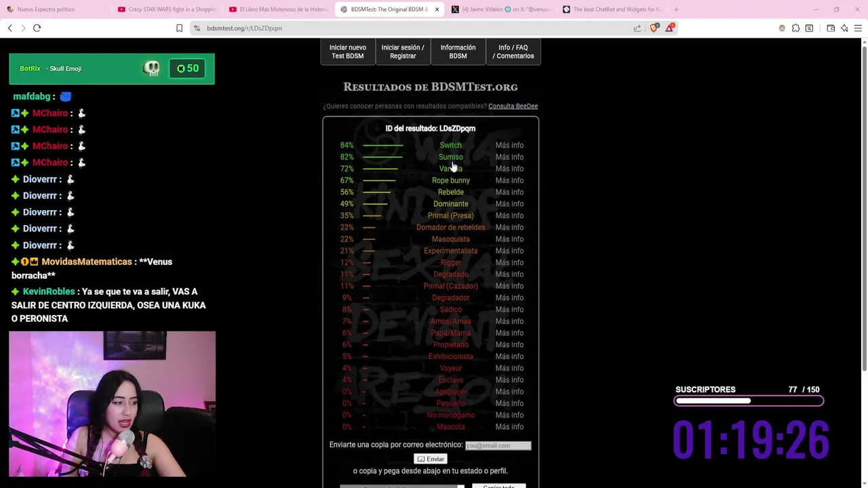Open Más info for Mascota
The height and width of the screenshot is (488, 868).
[x=509, y=426]
